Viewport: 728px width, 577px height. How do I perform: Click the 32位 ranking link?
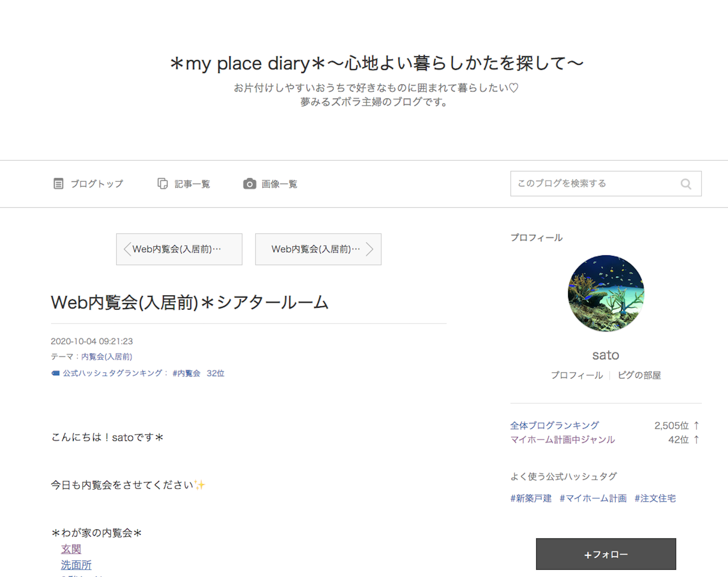tap(215, 373)
